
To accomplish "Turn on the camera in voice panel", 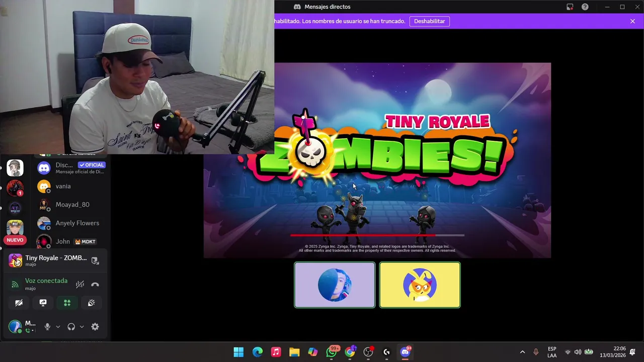I will [19, 303].
